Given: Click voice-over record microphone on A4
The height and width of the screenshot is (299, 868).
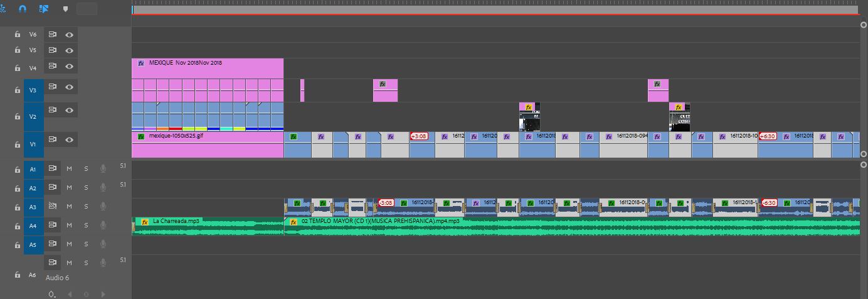Looking at the screenshot, I should coord(102,225).
